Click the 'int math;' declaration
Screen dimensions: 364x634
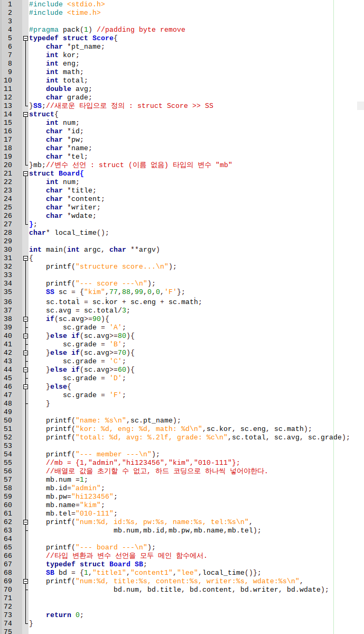coord(64,72)
